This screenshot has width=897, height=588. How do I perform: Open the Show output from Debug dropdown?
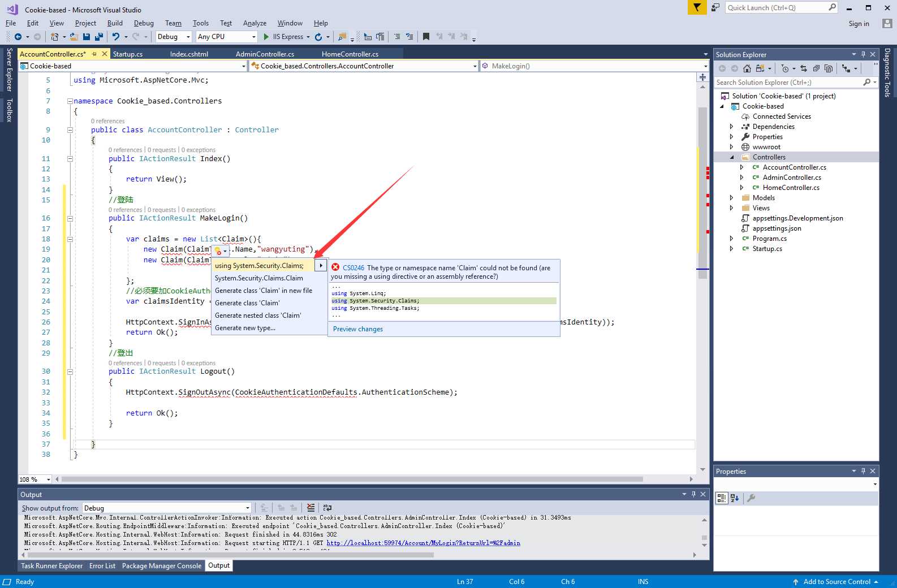coord(167,508)
